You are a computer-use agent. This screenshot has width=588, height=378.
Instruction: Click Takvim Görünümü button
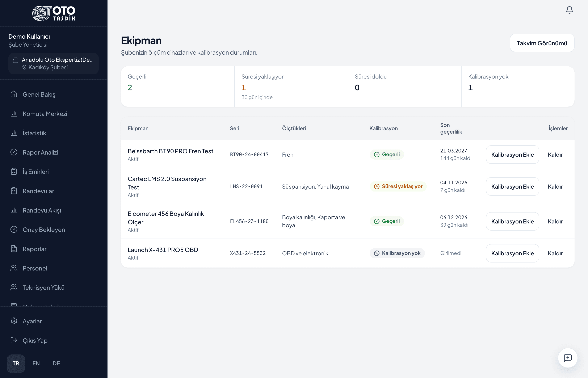point(542,43)
